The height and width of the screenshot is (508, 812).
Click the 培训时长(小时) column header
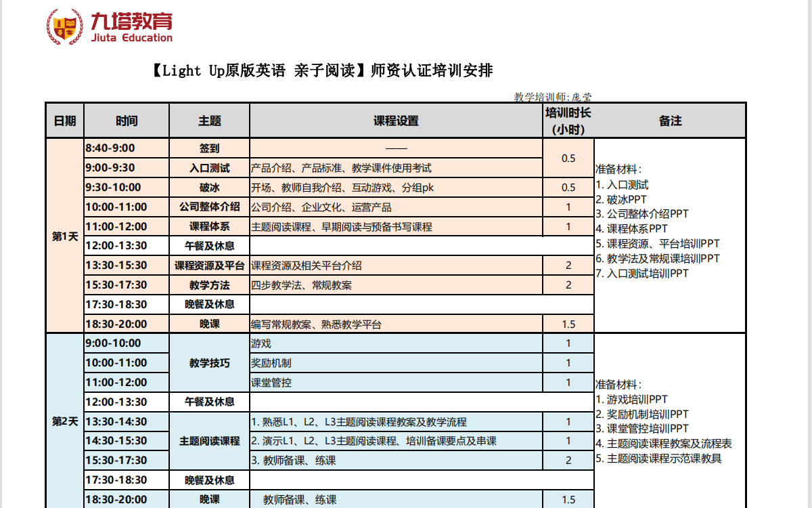[568, 121]
